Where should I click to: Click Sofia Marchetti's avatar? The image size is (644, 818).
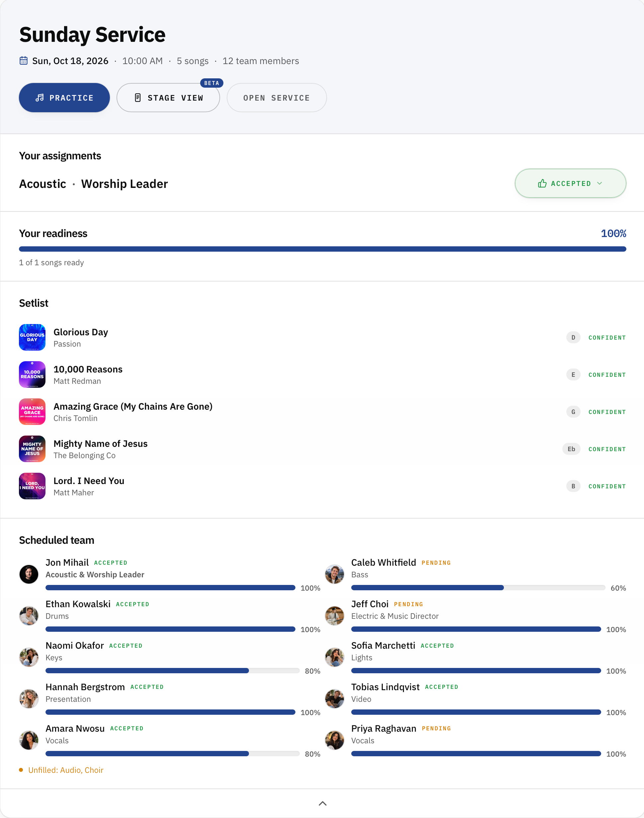[335, 657]
